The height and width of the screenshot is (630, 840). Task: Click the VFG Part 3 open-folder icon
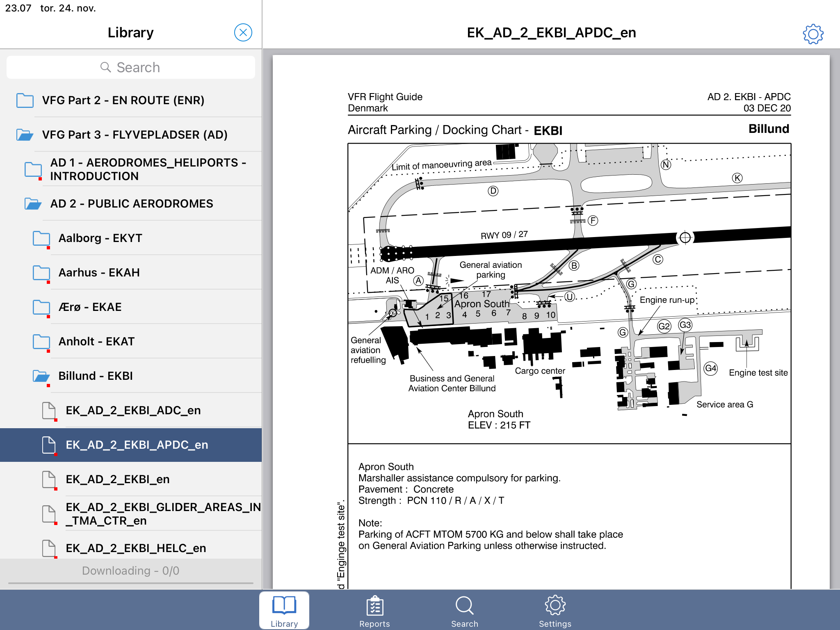[x=25, y=135]
